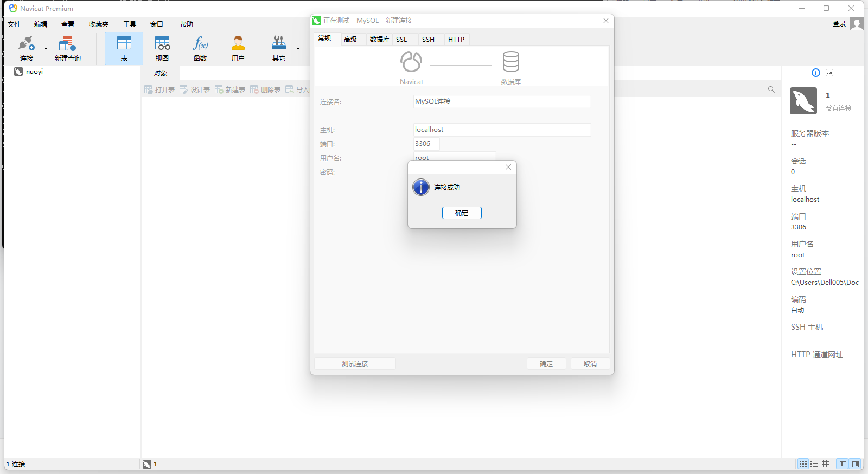Image resolution: width=868 pixels, height=474 pixels.
Task: Click the DDL panel icon
Action: point(829,73)
